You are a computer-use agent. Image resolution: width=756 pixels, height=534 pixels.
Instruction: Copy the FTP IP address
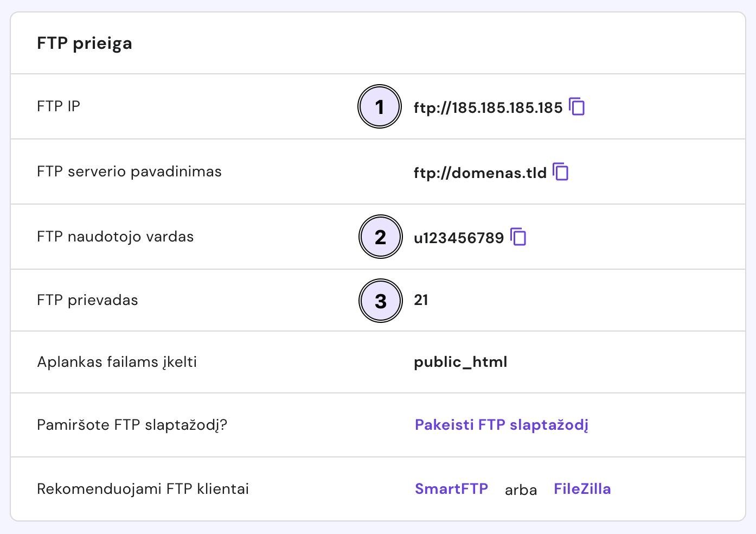pos(577,107)
